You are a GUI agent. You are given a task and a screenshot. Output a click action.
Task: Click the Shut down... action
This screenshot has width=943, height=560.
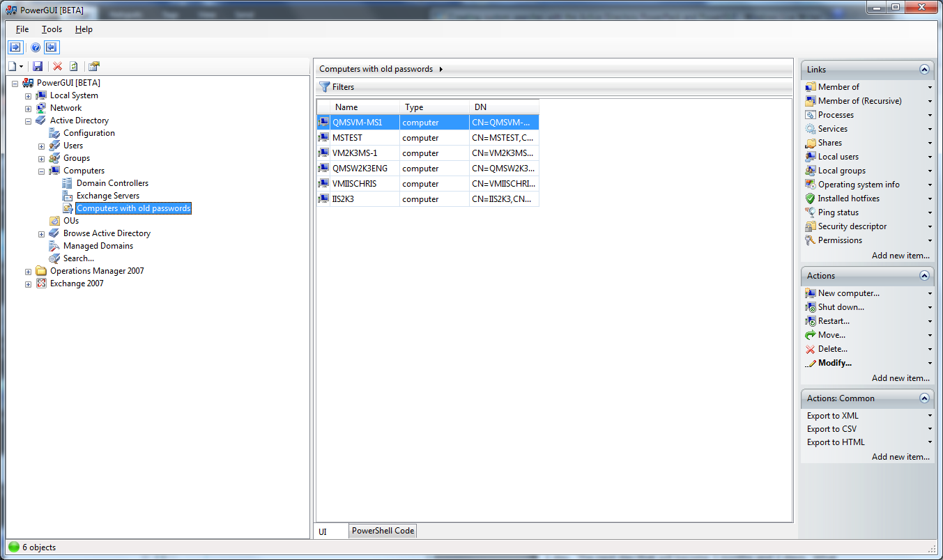(841, 307)
